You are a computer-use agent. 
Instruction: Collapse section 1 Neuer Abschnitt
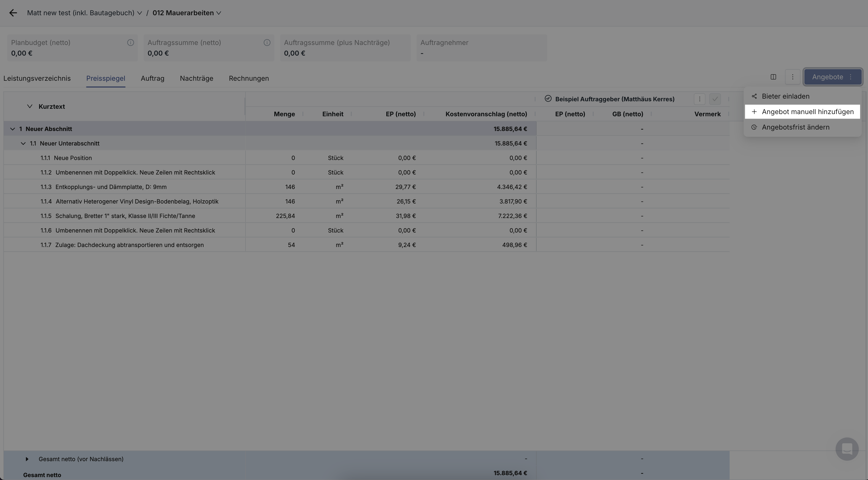[13, 129]
